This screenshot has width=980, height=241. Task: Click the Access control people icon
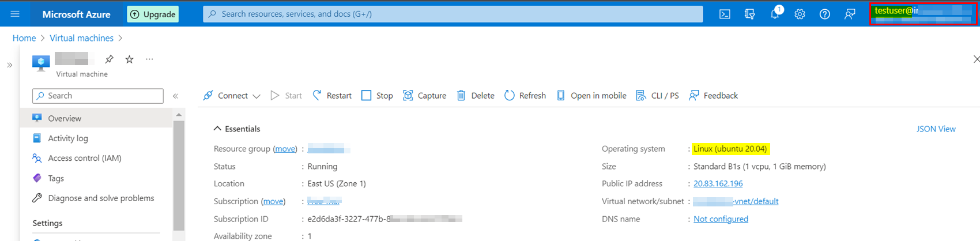point(37,158)
